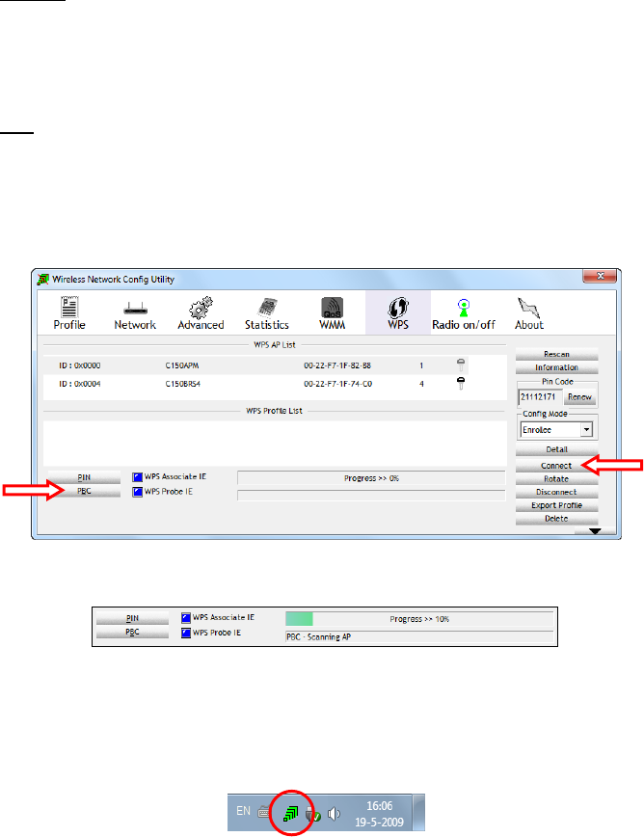Click the key icon for C150APM
This screenshot has width=644, height=837.
[461, 365]
